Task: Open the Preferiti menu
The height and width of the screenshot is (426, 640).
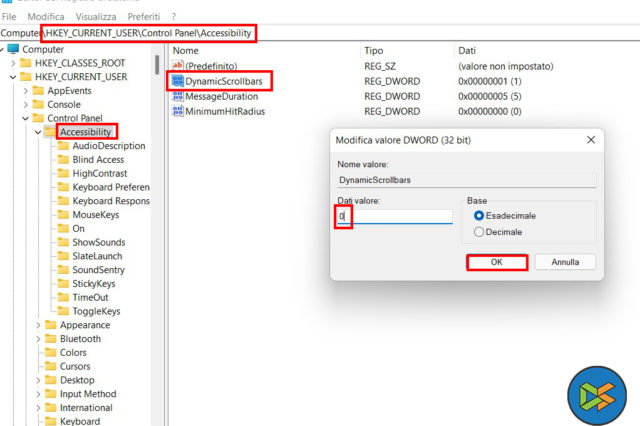Action: point(144,17)
